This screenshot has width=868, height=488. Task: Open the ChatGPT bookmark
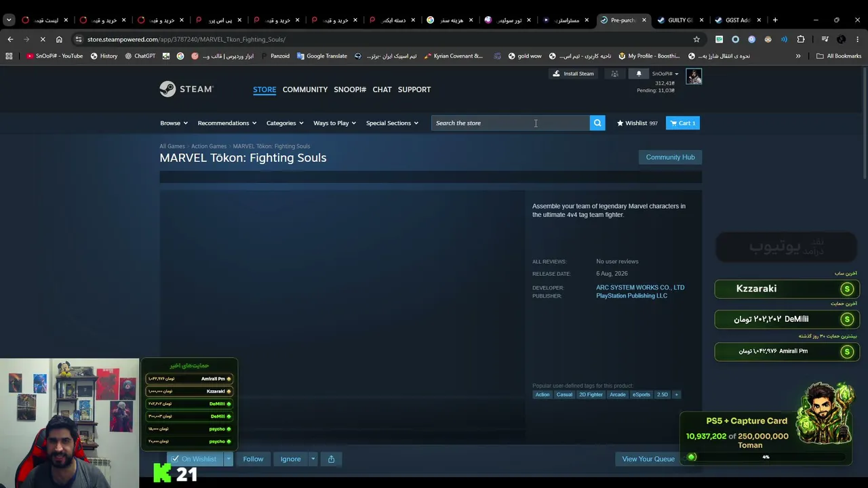pos(140,56)
